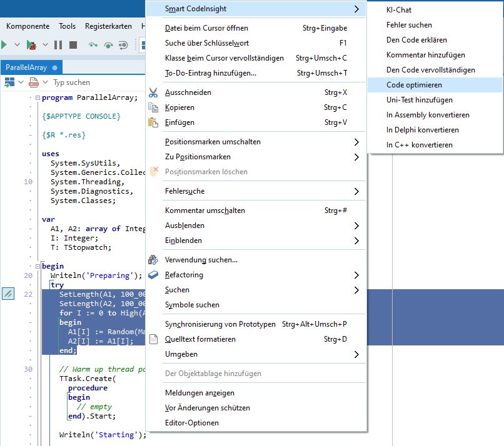504x446 pixels.
Task: Click the Einfügen clipboard icon
Action: click(153, 122)
